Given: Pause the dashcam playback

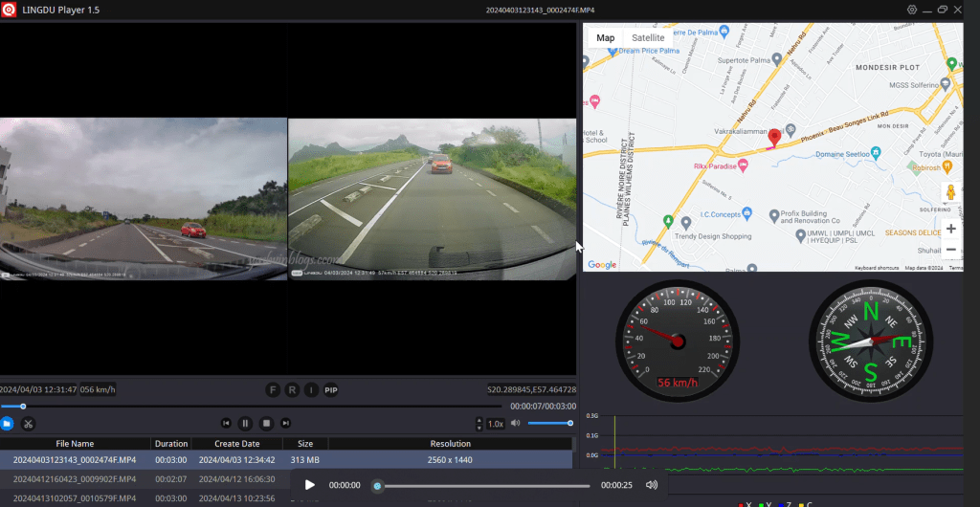Looking at the screenshot, I should coord(245,424).
